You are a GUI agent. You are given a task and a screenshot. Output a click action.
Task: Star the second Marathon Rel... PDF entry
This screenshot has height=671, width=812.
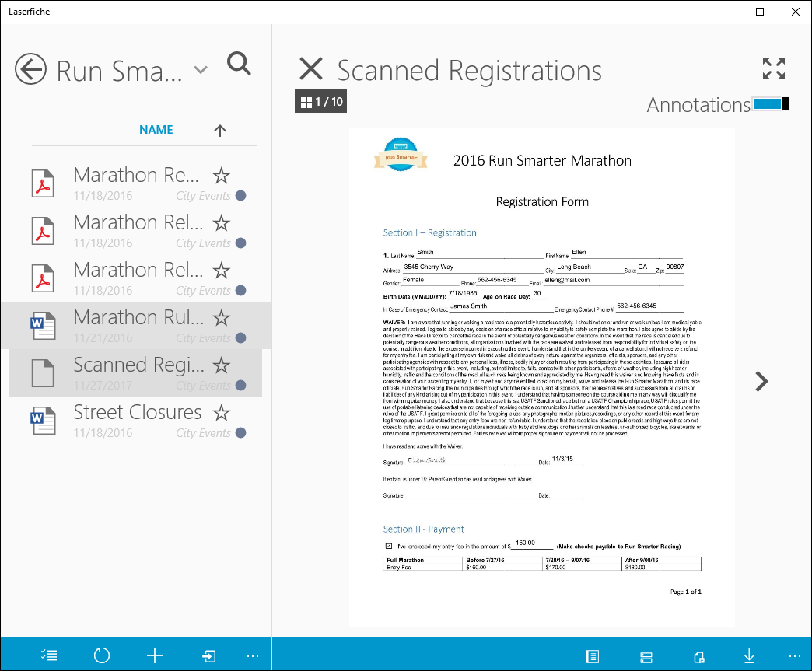point(222,223)
